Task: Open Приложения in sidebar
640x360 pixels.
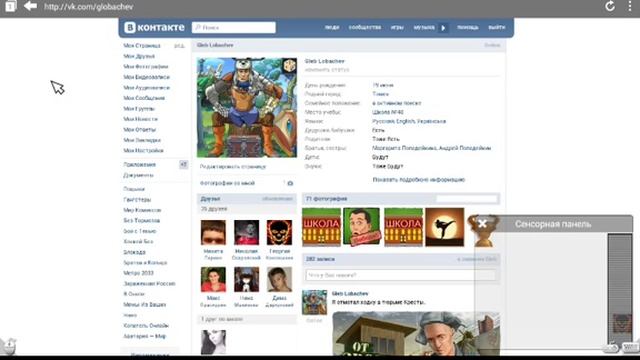Action: tap(140, 164)
